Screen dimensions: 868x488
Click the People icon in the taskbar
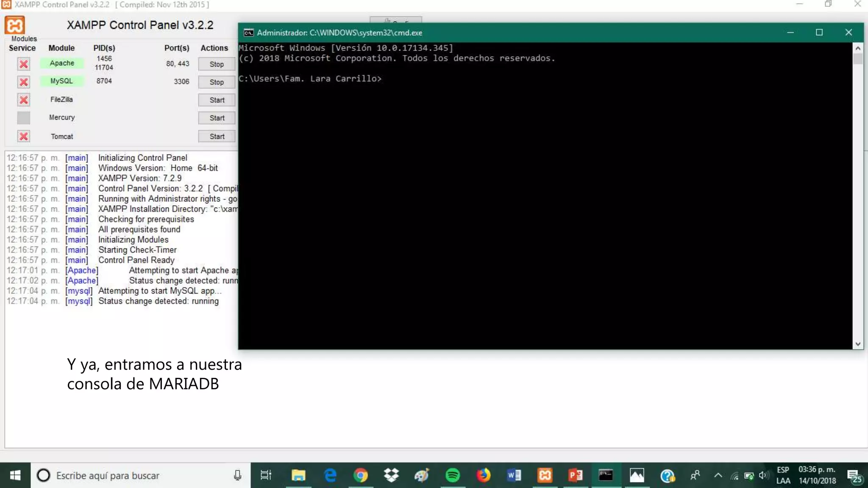tap(695, 475)
